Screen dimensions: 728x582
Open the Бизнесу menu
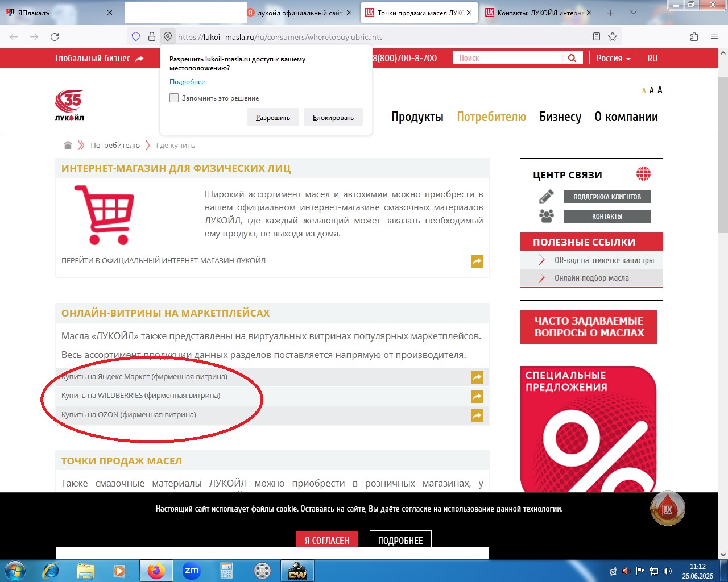[x=560, y=117]
